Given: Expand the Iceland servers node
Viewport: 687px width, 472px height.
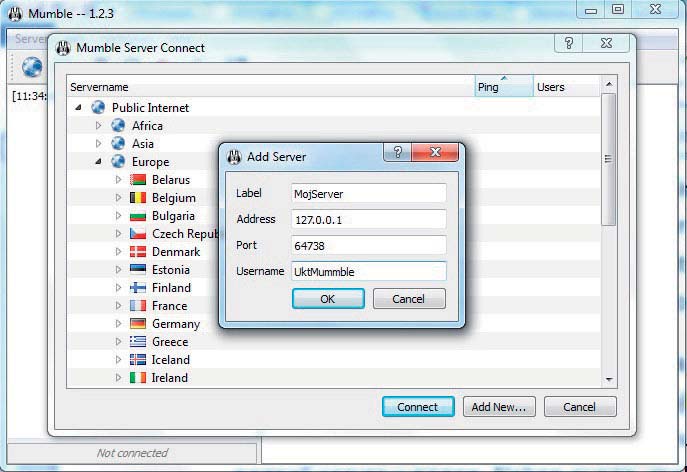Looking at the screenshot, I should [x=118, y=359].
